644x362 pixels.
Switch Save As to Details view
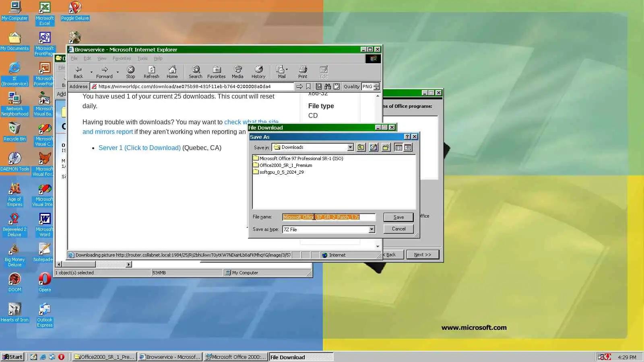pos(408,148)
